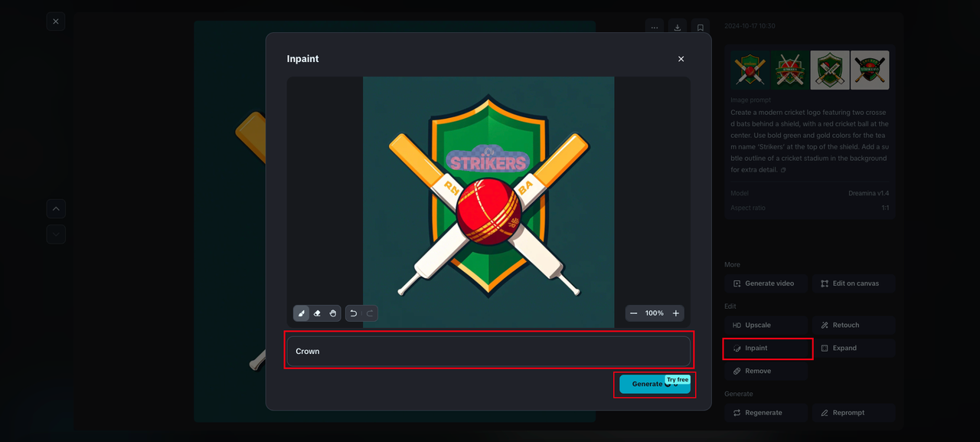Screen dimensions: 980x442
Task: Go to next image with down chevron
Action: pos(55,234)
